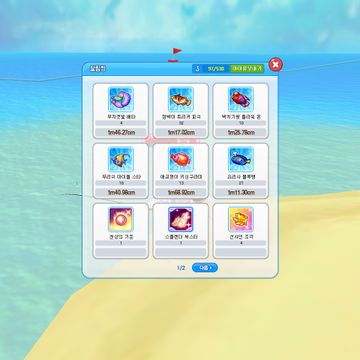Click the 1m17.03cm size label
Viewport: 360px width, 360px height.
[181, 132]
